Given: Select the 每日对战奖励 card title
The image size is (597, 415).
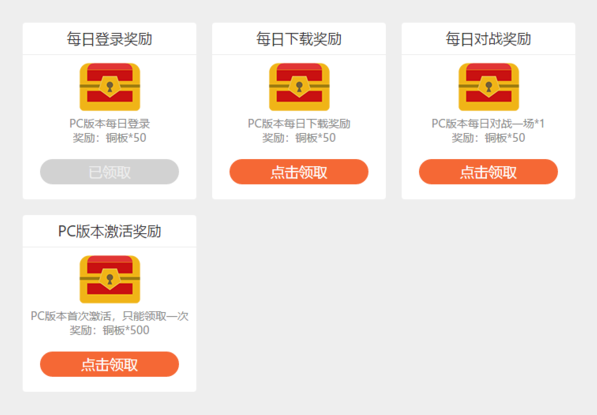Looking at the screenshot, I should point(488,39).
